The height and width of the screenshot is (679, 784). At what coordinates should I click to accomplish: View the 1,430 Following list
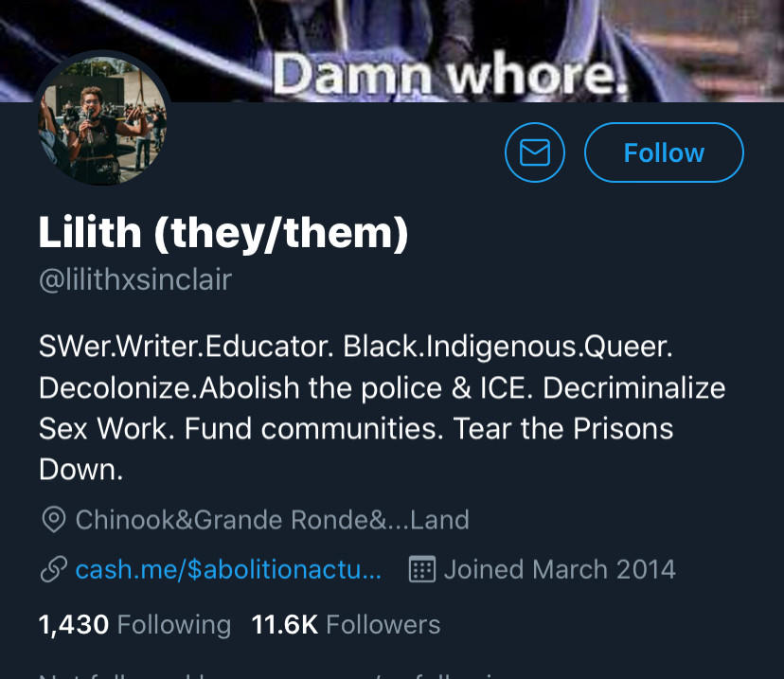pos(135,625)
